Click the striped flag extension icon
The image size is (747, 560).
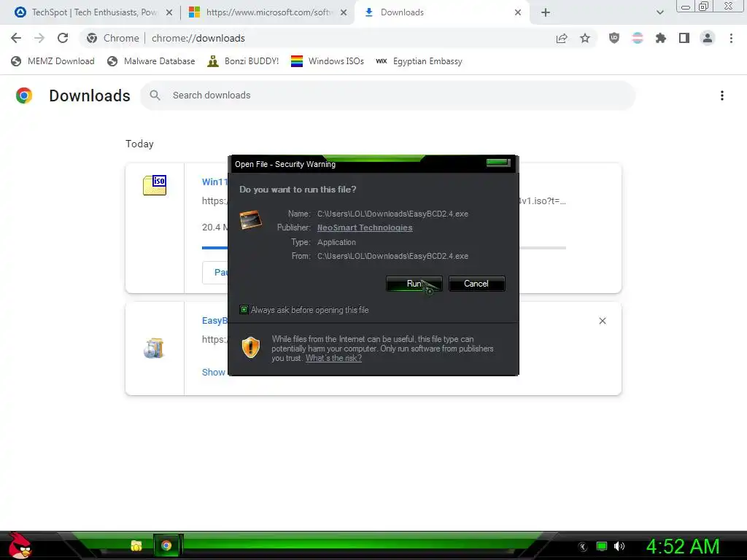(638, 38)
